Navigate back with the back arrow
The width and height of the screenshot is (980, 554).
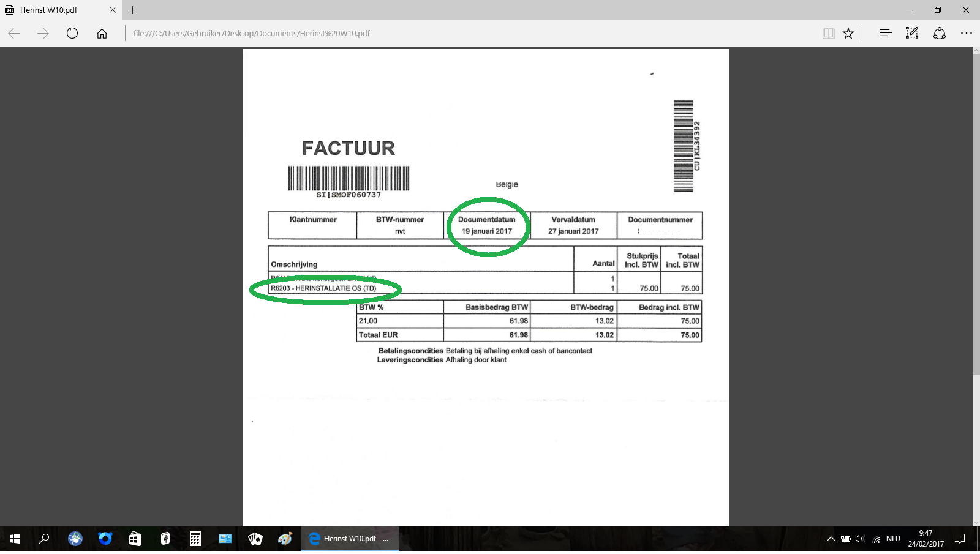14,34
